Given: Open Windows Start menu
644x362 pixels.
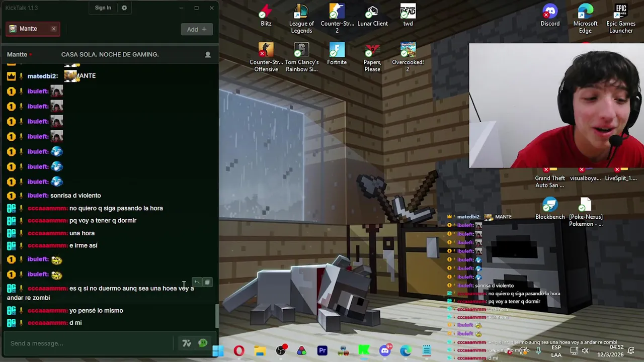Looking at the screenshot, I should click(x=217, y=351).
